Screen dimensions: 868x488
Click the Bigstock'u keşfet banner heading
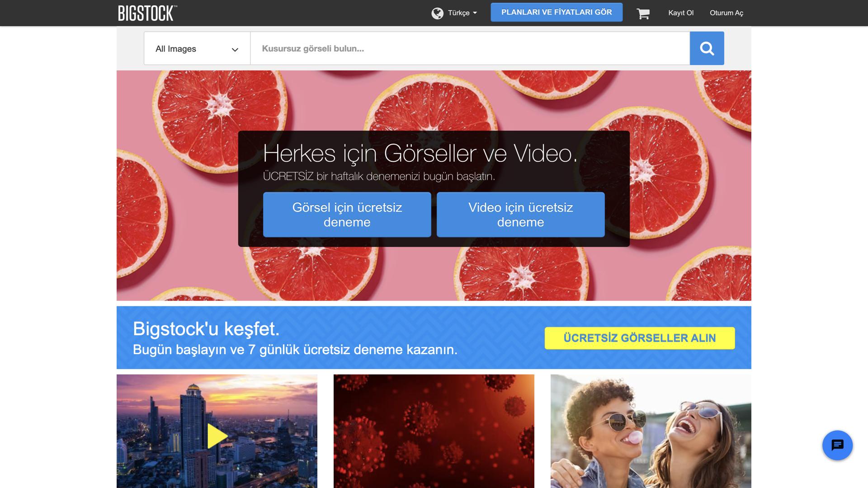(x=206, y=329)
